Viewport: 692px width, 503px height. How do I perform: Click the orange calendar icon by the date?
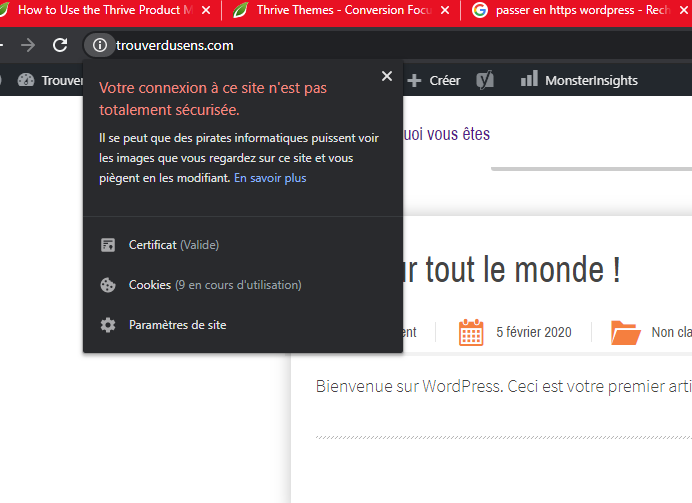point(471,332)
